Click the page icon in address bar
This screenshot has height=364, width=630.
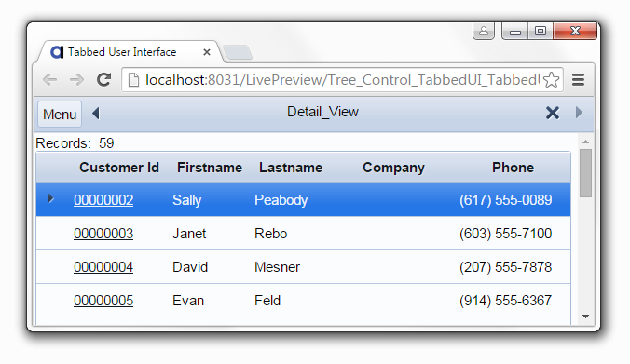point(133,80)
